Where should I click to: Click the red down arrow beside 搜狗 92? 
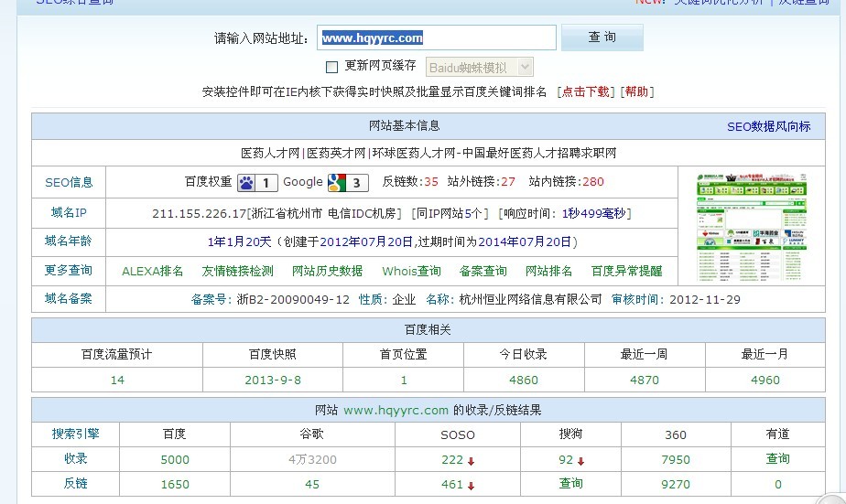tap(581, 461)
